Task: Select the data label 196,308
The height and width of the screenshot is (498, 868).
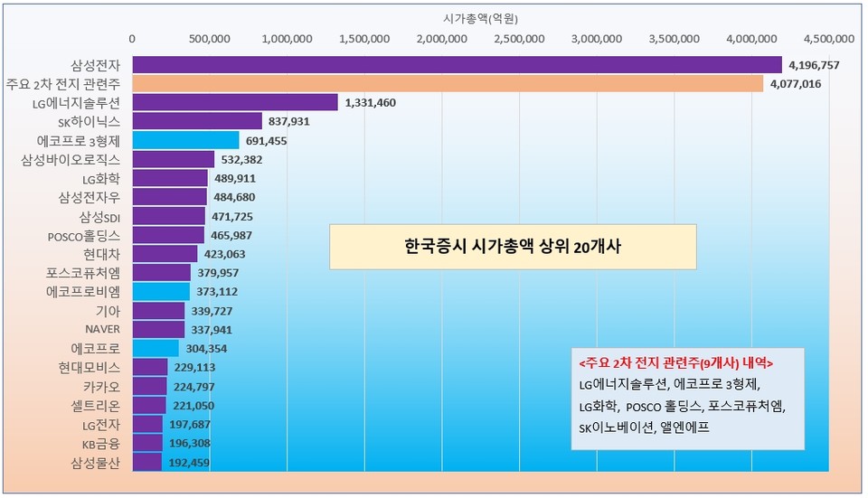Action: (x=190, y=444)
